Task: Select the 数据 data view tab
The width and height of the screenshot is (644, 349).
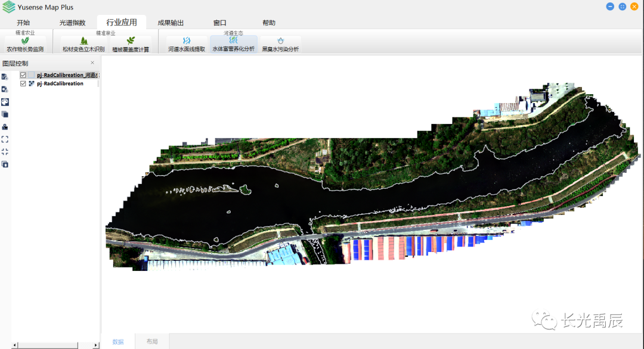Action: pyautogui.click(x=118, y=342)
